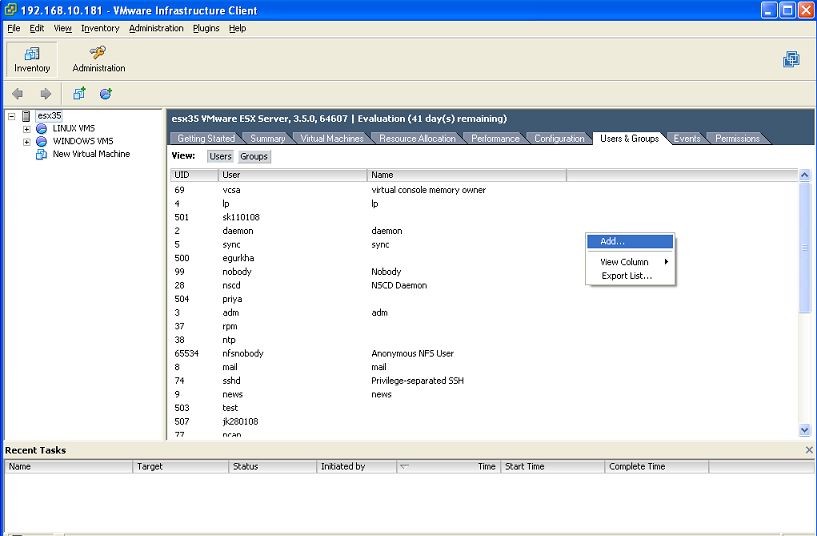Select the priya user row

click(485, 299)
